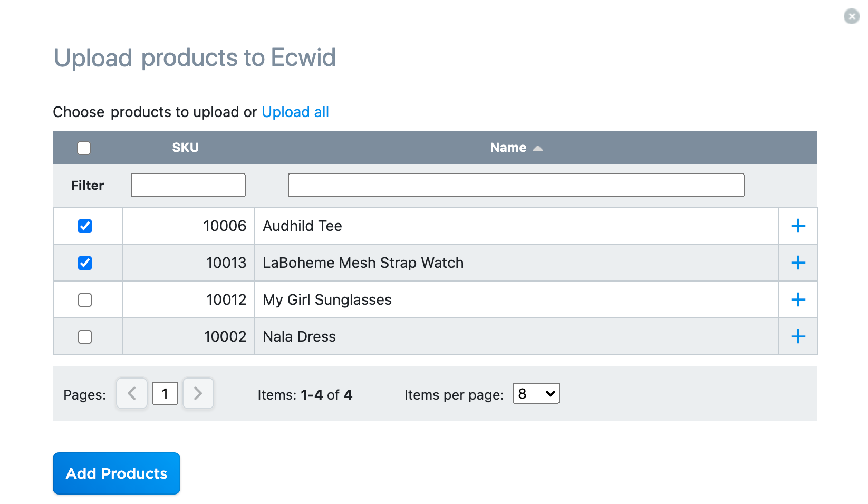Click plus icon for Audhild Tee
The height and width of the screenshot is (504, 868).
coord(798,226)
